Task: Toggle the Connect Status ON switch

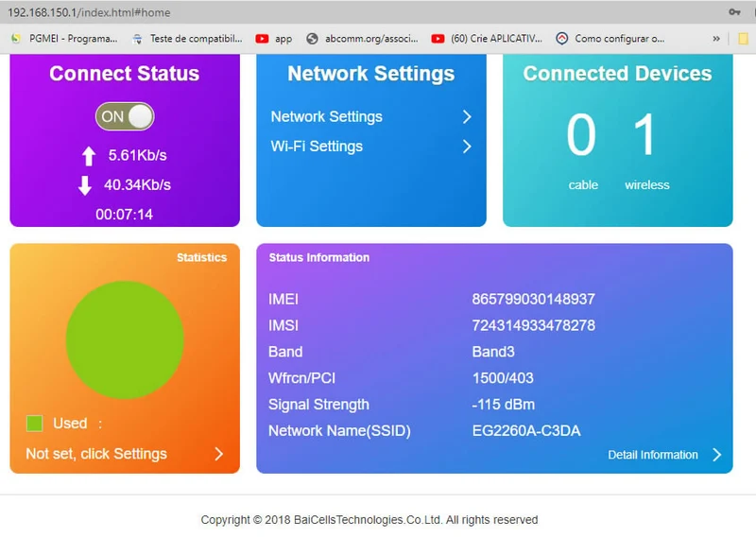Action: point(125,116)
